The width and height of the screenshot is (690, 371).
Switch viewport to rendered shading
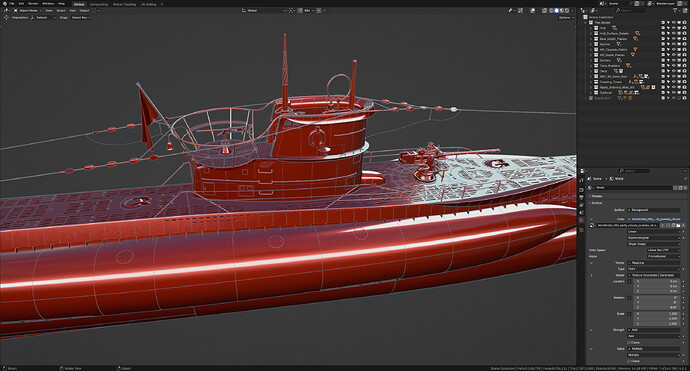tap(567, 11)
